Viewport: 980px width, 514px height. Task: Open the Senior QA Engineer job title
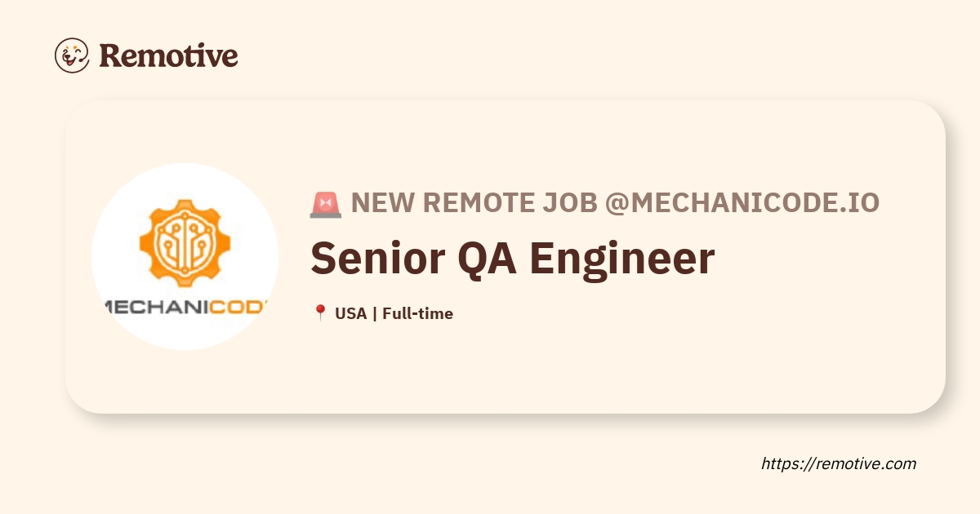click(x=513, y=259)
